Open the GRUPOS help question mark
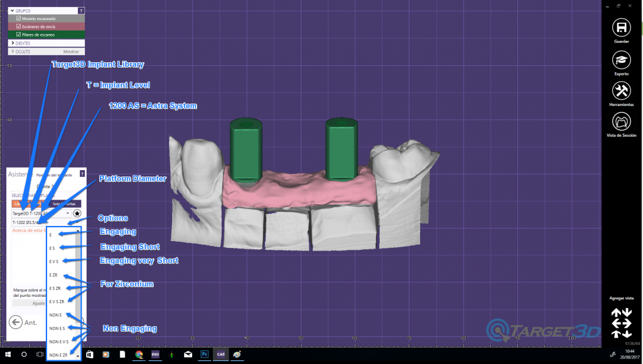Viewport: 643px width, 364px height. (x=80, y=11)
